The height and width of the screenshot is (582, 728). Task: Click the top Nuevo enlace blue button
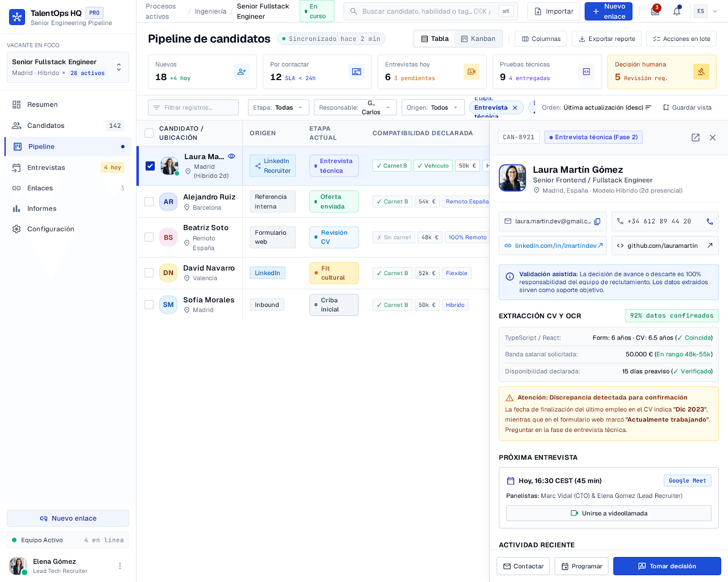(608, 11)
